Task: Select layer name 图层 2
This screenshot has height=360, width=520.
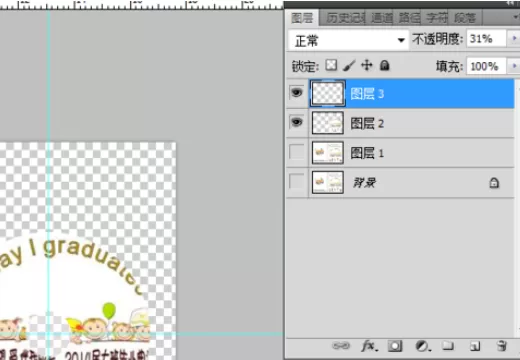Action: tap(367, 124)
